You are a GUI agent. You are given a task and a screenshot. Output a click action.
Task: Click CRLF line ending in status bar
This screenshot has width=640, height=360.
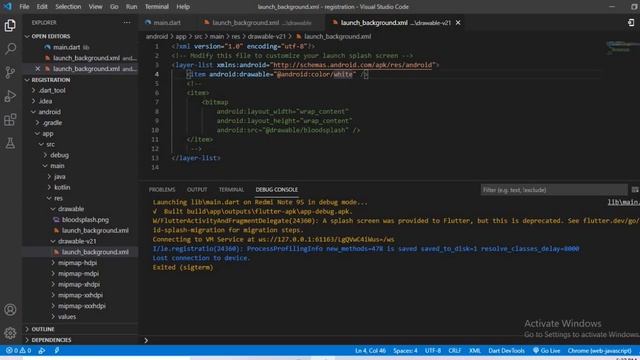455,351
